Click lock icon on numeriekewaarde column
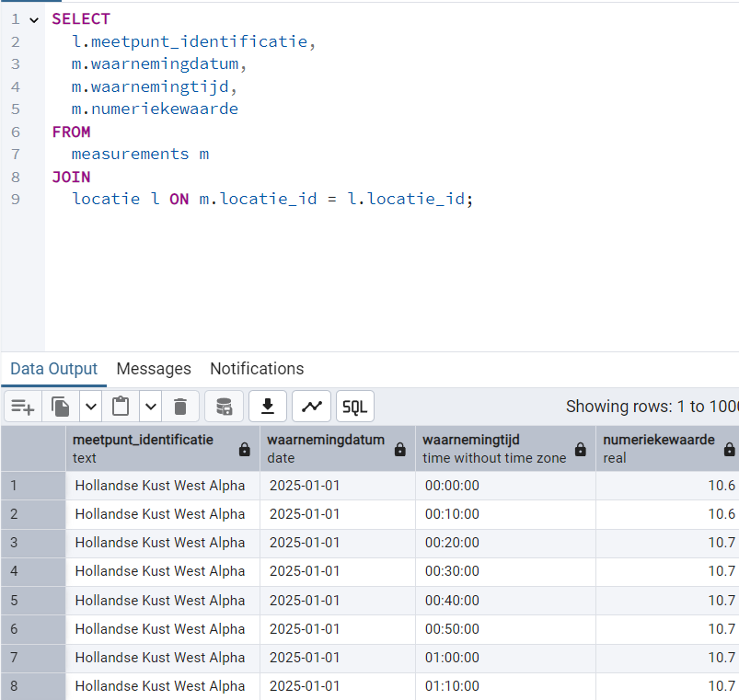Screen dimensions: 739x700 click(729, 450)
